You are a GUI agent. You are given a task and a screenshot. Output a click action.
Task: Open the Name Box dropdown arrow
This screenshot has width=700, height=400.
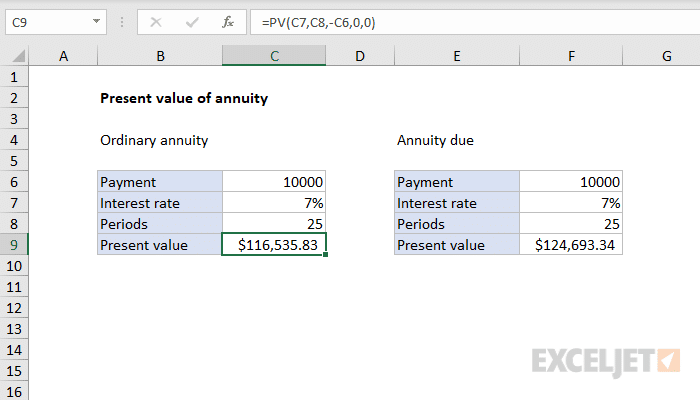pyautogui.click(x=96, y=21)
